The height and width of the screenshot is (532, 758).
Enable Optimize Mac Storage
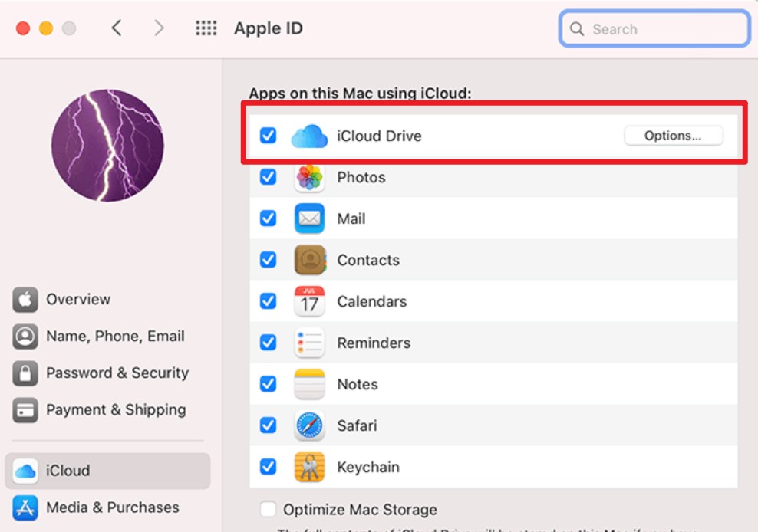[268, 509]
